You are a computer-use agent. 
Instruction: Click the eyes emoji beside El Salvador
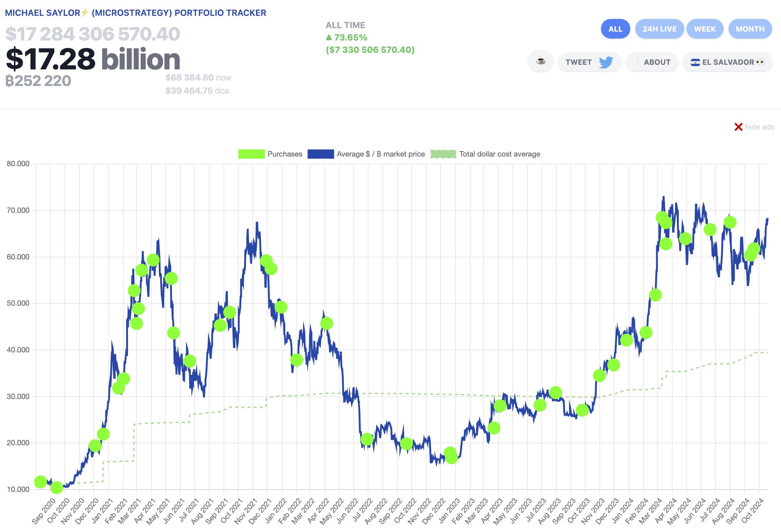760,62
